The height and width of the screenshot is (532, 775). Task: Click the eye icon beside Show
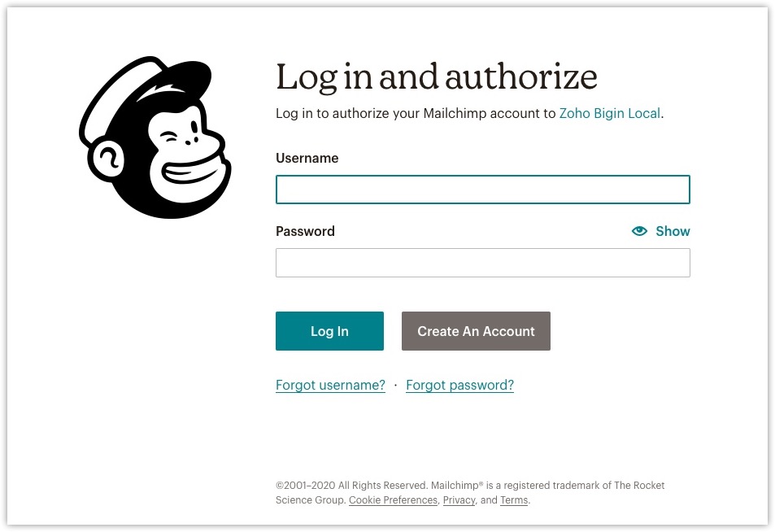(639, 231)
